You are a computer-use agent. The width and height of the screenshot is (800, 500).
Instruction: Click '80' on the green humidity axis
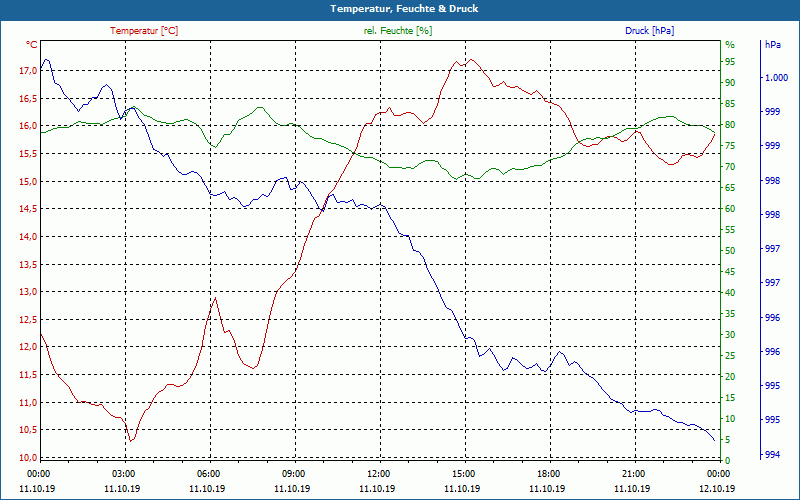(x=730, y=125)
